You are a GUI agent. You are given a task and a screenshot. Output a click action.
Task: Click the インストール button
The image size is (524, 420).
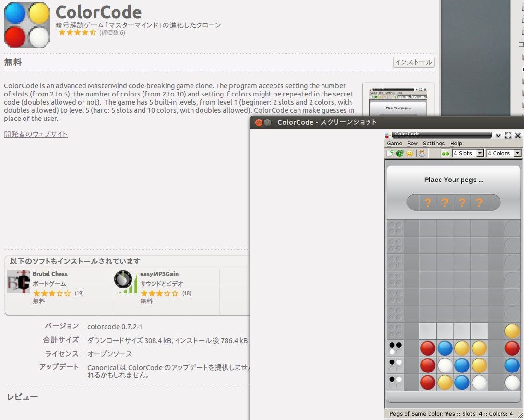(414, 62)
